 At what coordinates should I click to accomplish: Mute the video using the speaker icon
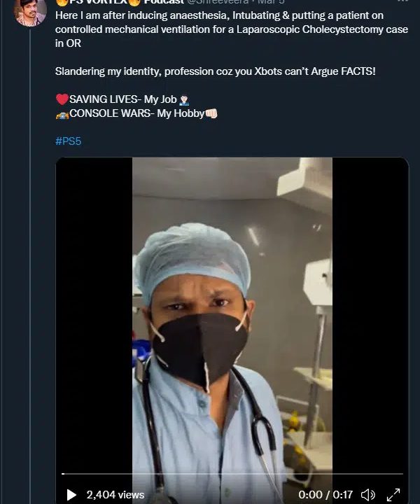click(x=367, y=494)
